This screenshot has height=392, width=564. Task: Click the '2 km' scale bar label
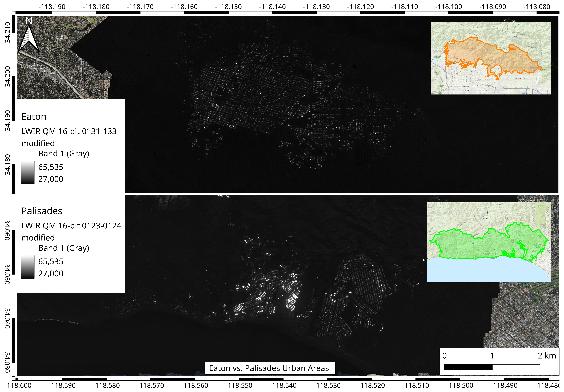(x=547, y=356)
